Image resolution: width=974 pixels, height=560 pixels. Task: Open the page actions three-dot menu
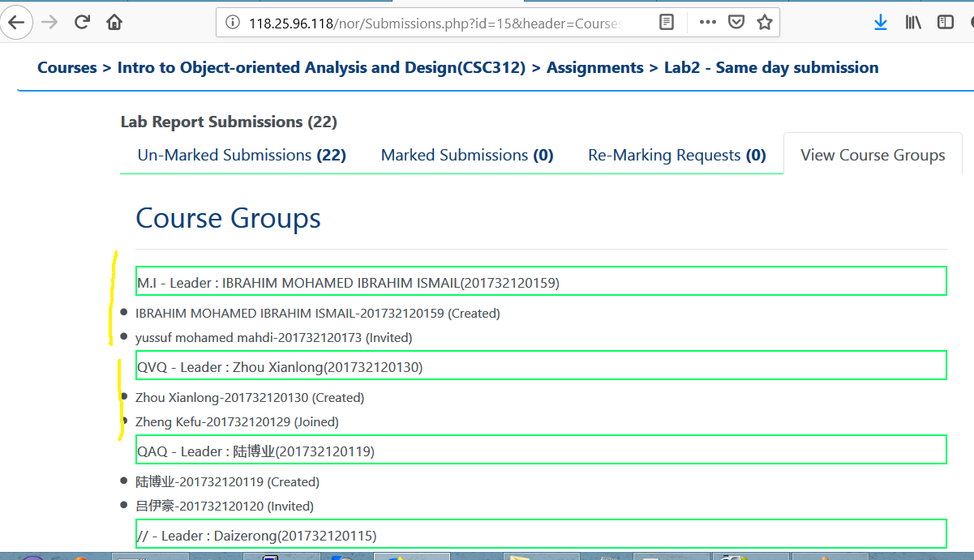click(707, 23)
